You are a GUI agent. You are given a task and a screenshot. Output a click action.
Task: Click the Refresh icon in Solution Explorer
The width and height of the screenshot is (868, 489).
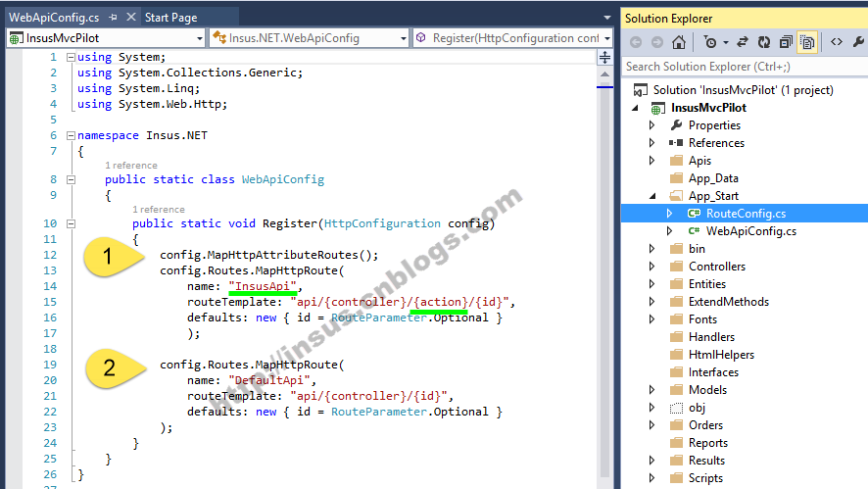coord(764,42)
